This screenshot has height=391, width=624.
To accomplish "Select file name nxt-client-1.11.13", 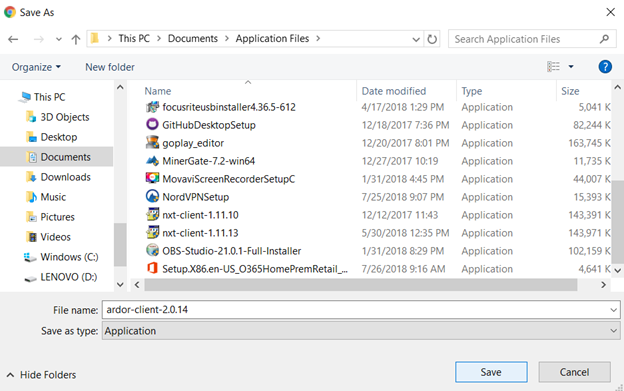I will pos(200,233).
